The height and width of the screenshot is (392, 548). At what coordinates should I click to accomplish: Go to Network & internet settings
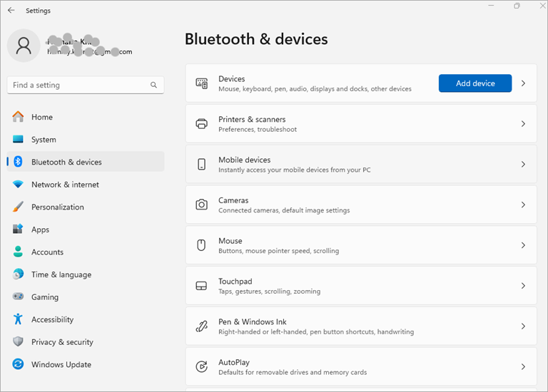[x=65, y=185]
